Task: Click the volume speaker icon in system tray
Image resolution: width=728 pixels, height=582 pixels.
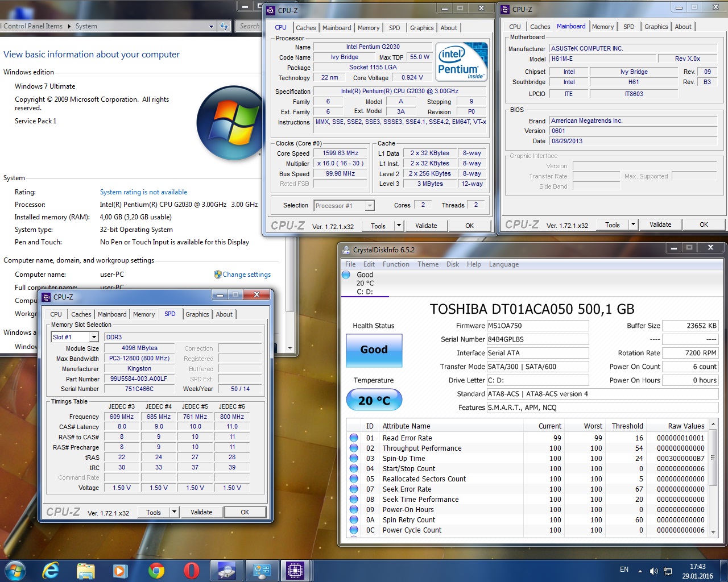Action: [x=653, y=571]
